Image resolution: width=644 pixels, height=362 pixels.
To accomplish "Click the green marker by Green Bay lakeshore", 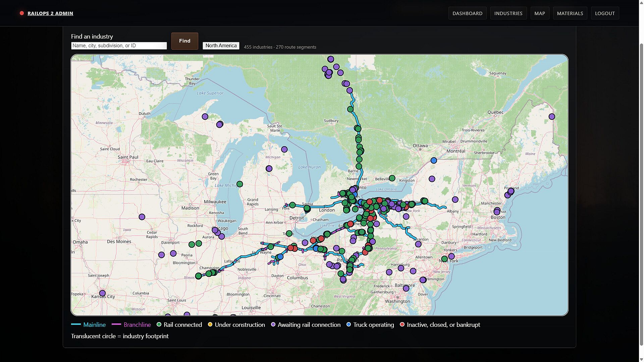I will click(x=239, y=184).
